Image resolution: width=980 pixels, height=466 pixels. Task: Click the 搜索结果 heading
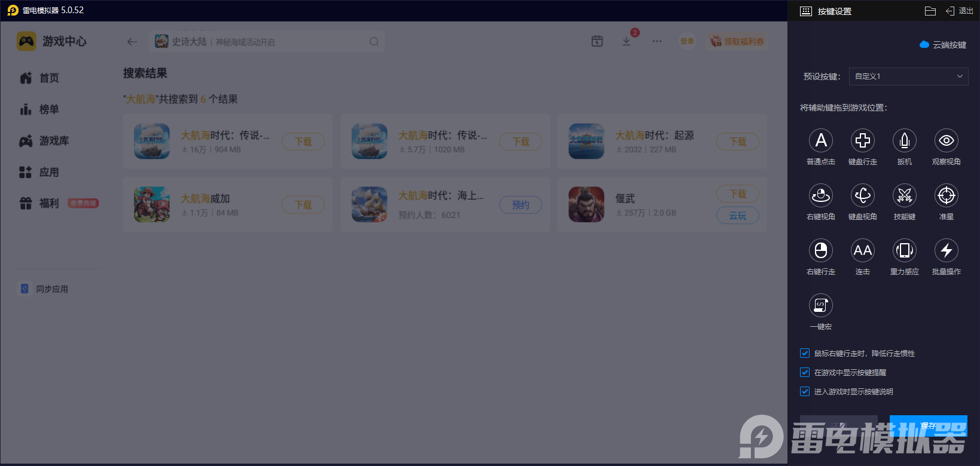point(145,73)
